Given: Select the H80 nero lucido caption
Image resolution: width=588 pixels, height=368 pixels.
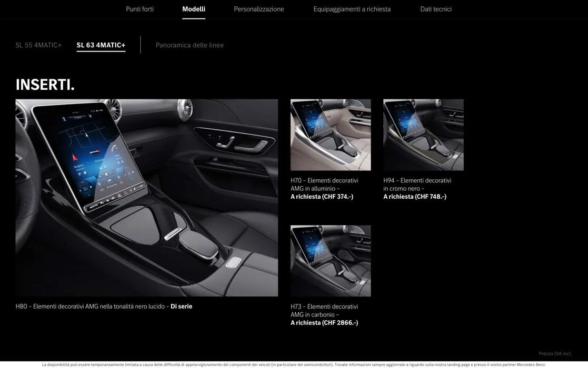Looking at the screenshot, I should (104, 305).
